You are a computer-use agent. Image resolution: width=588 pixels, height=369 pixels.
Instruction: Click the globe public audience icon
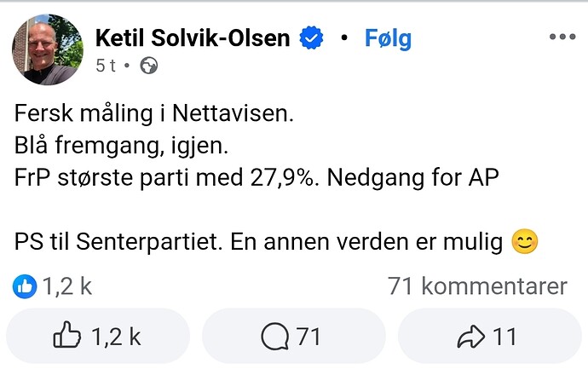point(147,65)
